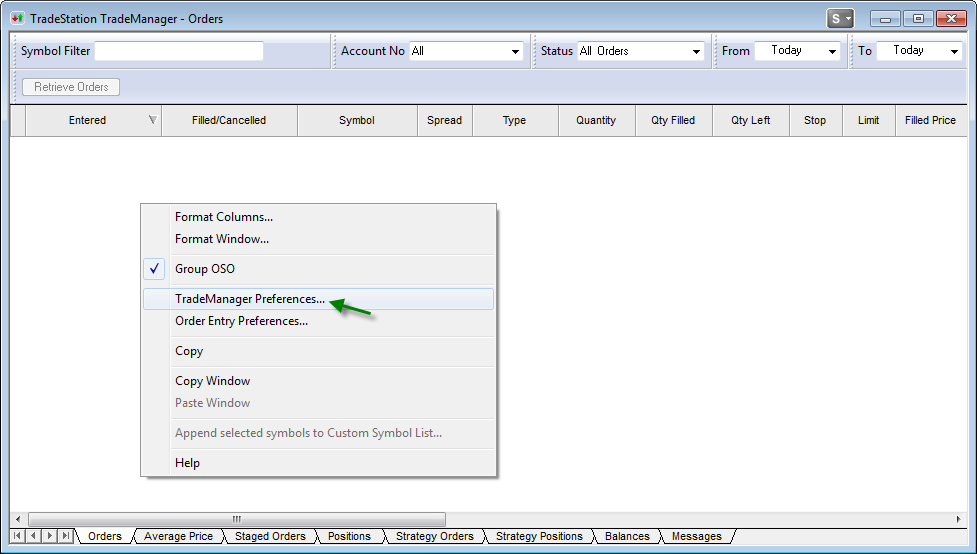The height and width of the screenshot is (554, 977).
Task: Open the Status All Orders dropdown
Action: click(x=696, y=51)
